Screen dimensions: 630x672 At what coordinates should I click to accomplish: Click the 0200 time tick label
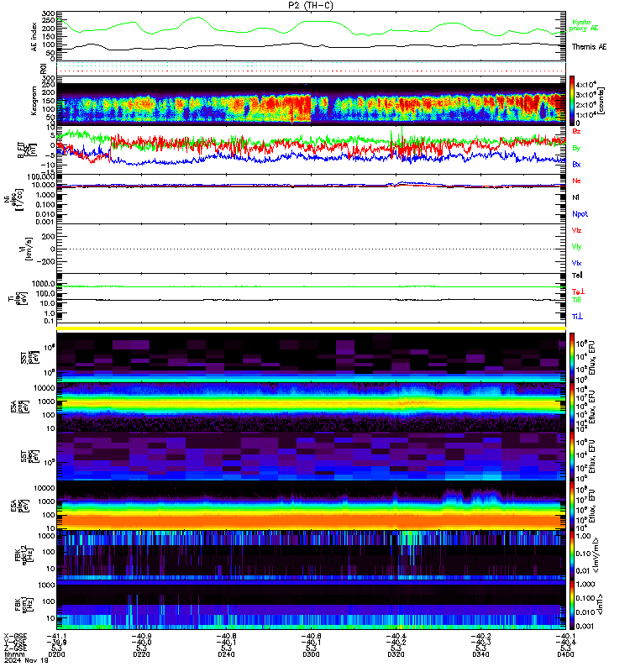(x=56, y=654)
